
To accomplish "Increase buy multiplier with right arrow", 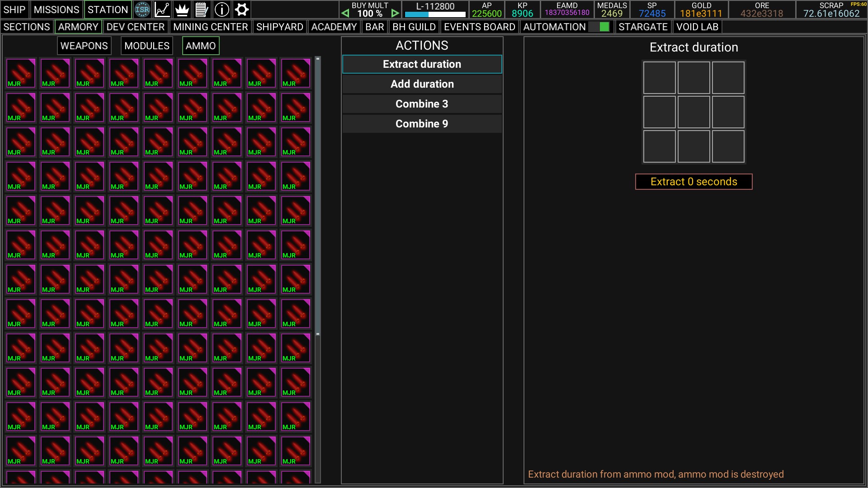I will [395, 14].
